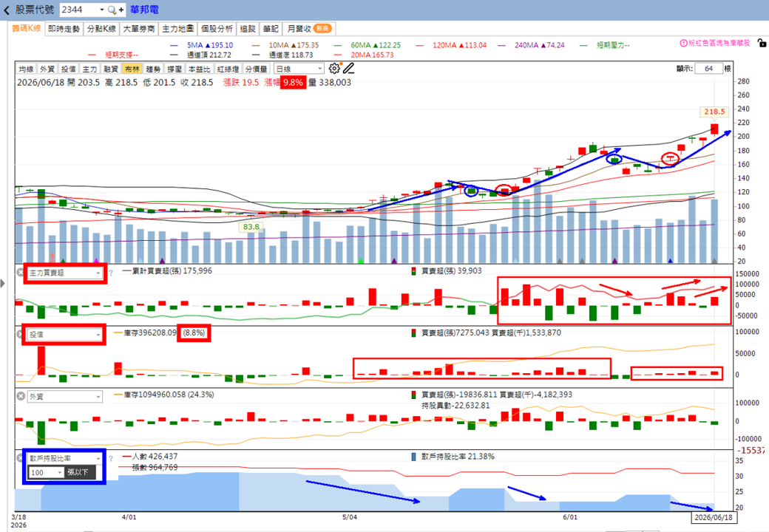Image resolution: width=769 pixels, height=532 pixels.
Task: Toggle the 布林 overlay button
Action: 132,69
